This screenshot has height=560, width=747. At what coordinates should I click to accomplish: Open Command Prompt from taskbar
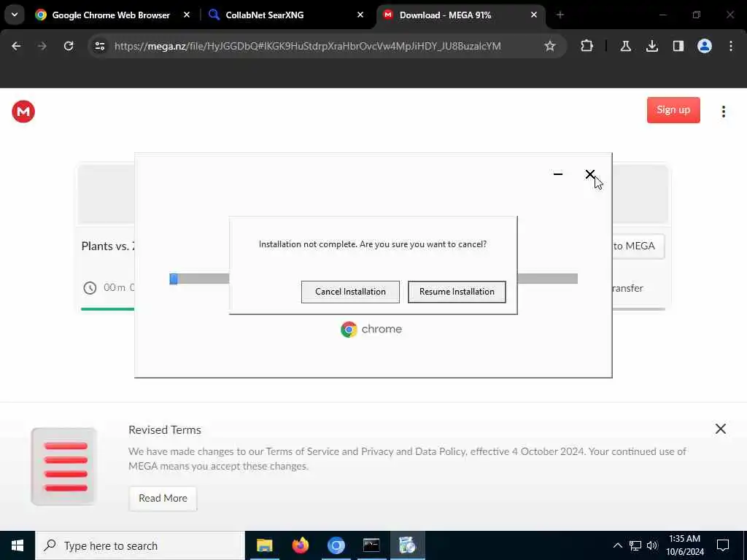(371, 545)
